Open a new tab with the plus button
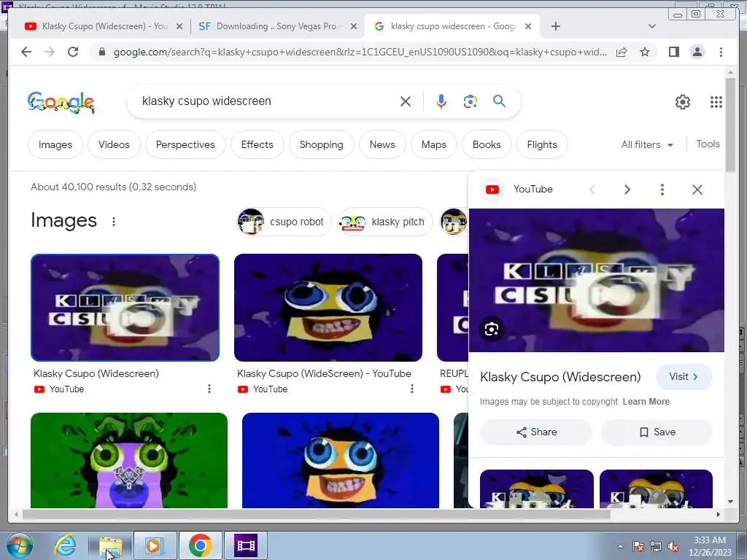 tap(555, 26)
